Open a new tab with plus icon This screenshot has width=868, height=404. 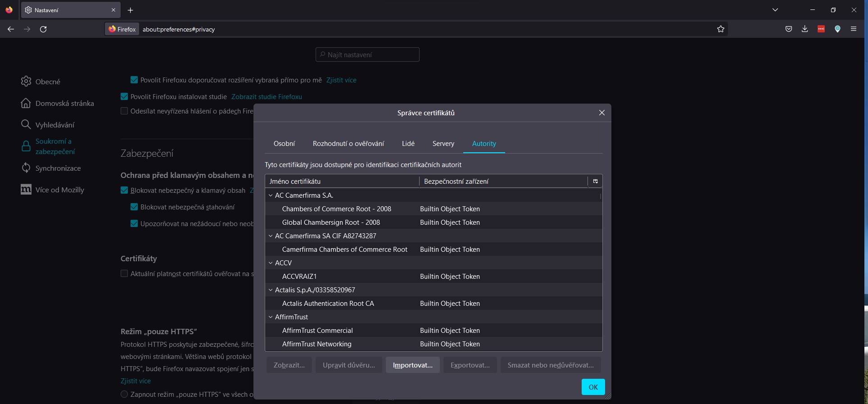click(x=131, y=10)
